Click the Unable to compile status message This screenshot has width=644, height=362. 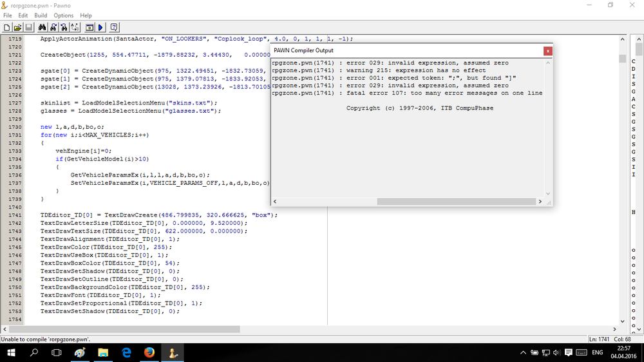pyautogui.click(x=46, y=339)
